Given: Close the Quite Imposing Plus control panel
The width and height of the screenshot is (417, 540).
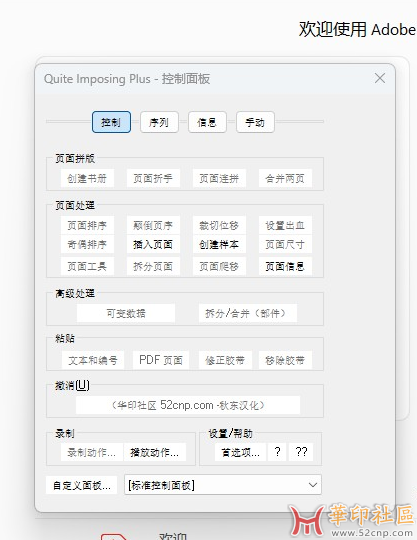Looking at the screenshot, I should pyautogui.click(x=380, y=78).
